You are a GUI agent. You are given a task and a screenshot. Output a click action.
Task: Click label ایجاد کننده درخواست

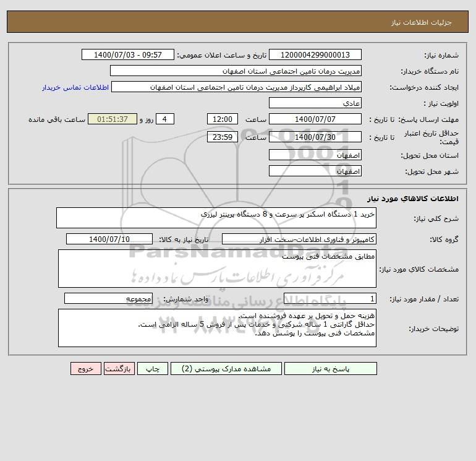click(424, 87)
